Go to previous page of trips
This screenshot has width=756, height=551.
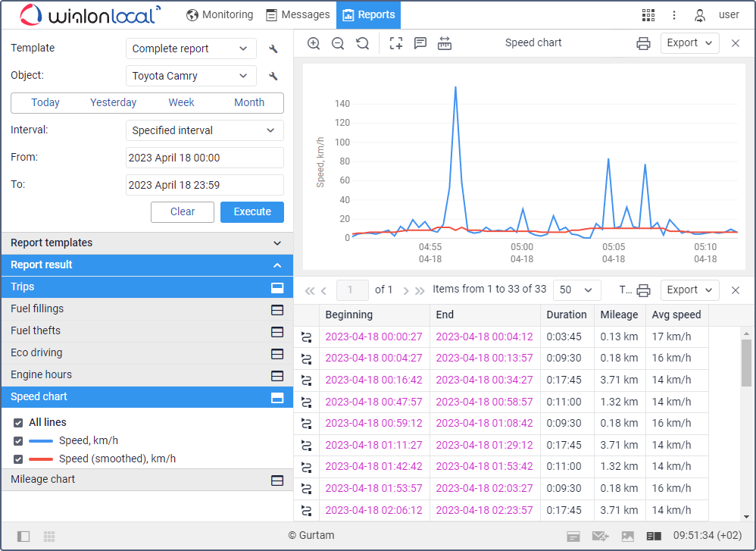click(323, 290)
